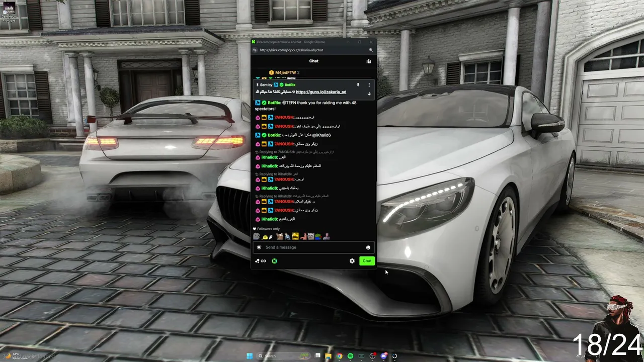The width and height of the screenshot is (644, 362).
Task: Insert the brown cat emote
Action: click(280, 236)
